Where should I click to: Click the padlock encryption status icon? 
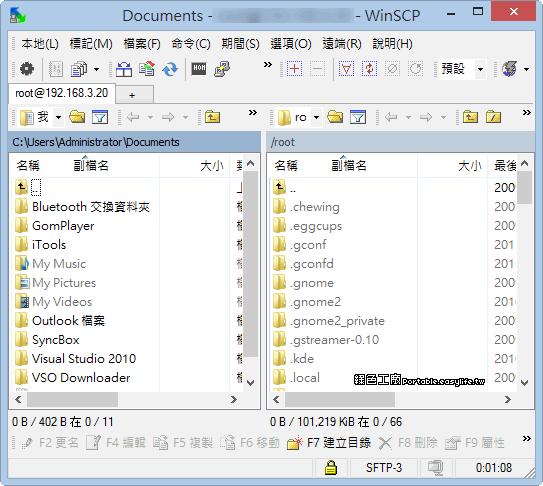331,468
